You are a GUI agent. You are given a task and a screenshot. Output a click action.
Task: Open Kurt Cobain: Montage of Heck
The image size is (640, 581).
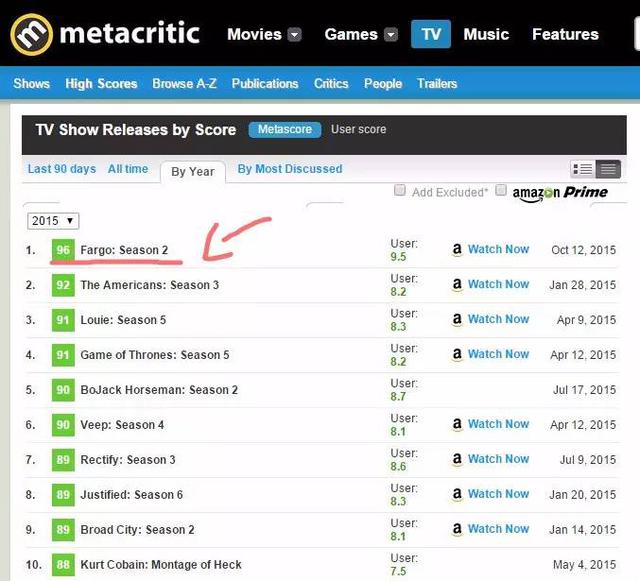pos(161,565)
